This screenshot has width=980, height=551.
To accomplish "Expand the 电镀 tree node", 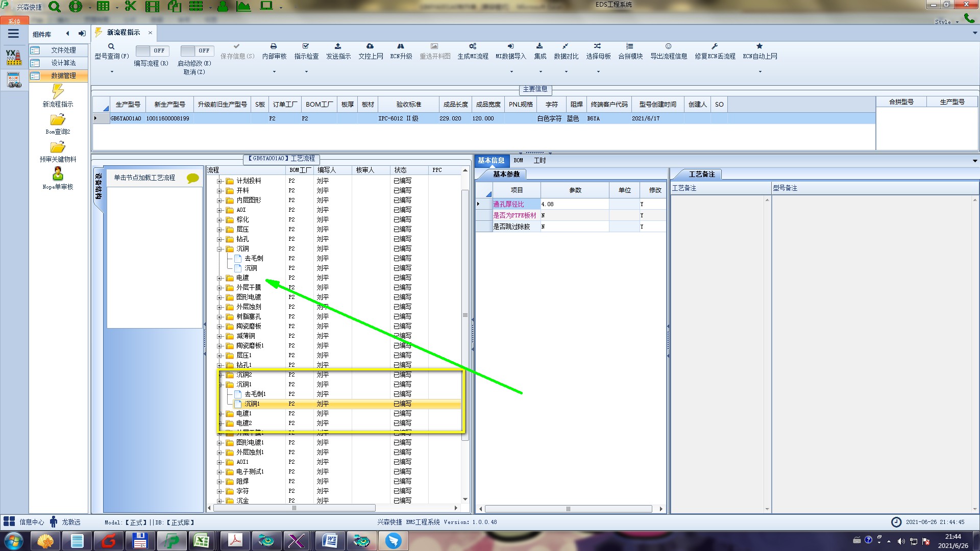I will click(219, 278).
